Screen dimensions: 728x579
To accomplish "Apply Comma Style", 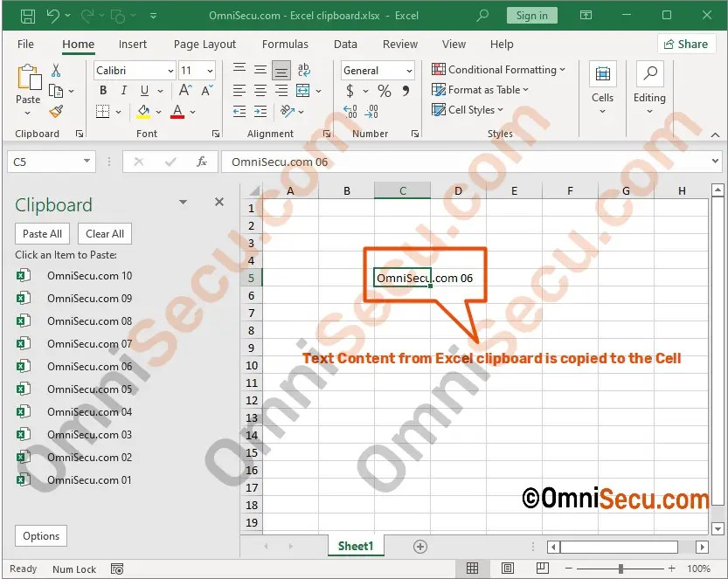I will click(406, 91).
